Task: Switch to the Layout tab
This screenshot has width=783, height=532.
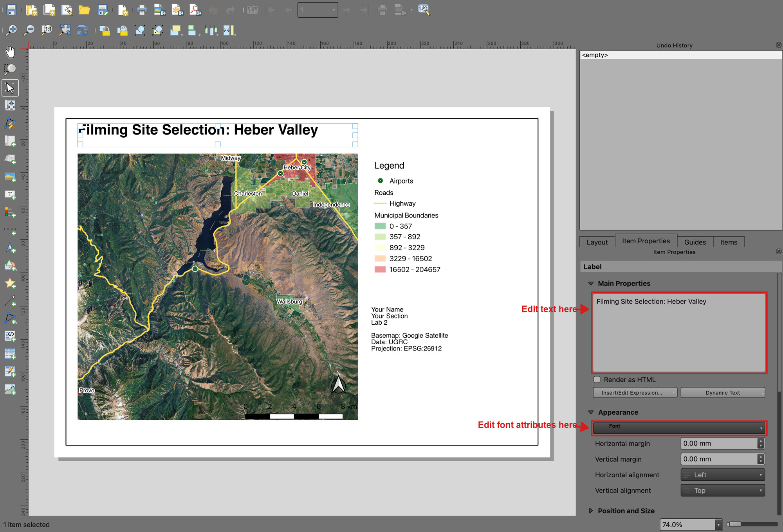Action: [597, 242]
